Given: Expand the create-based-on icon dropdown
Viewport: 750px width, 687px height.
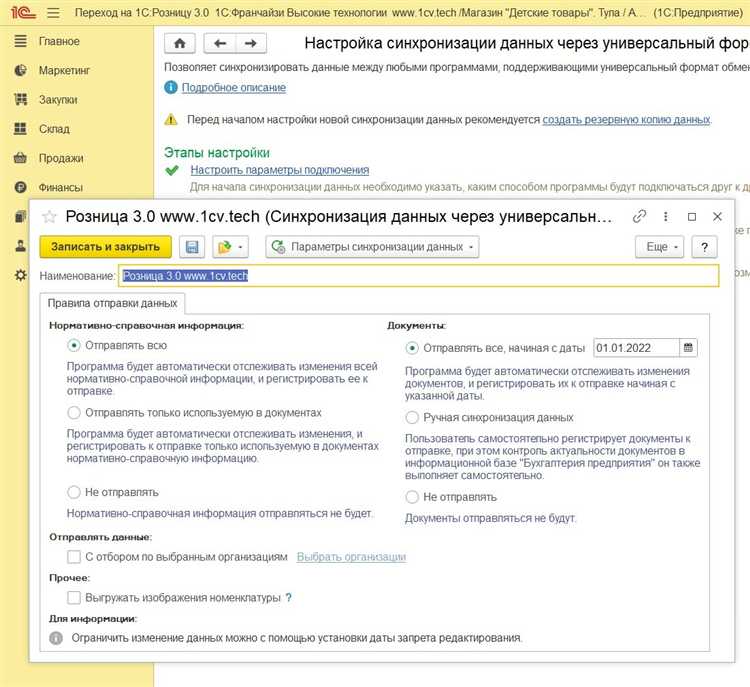Looking at the screenshot, I should click(x=230, y=247).
